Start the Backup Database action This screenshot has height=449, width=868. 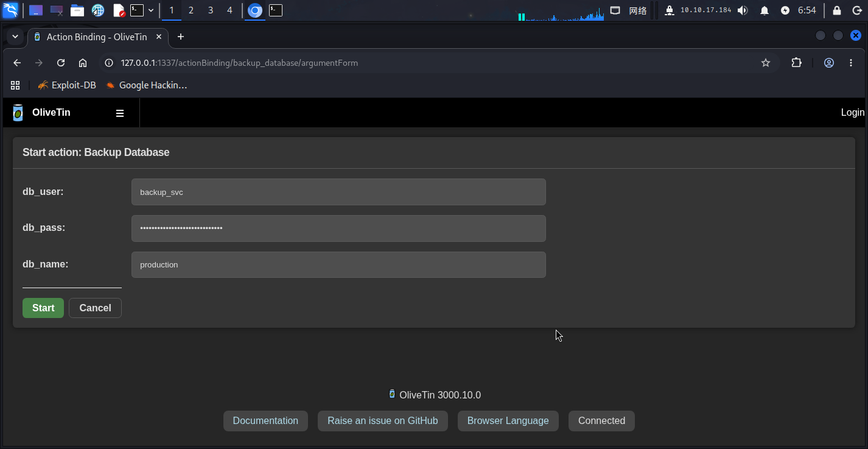pyautogui.click(x=43, y=308)
